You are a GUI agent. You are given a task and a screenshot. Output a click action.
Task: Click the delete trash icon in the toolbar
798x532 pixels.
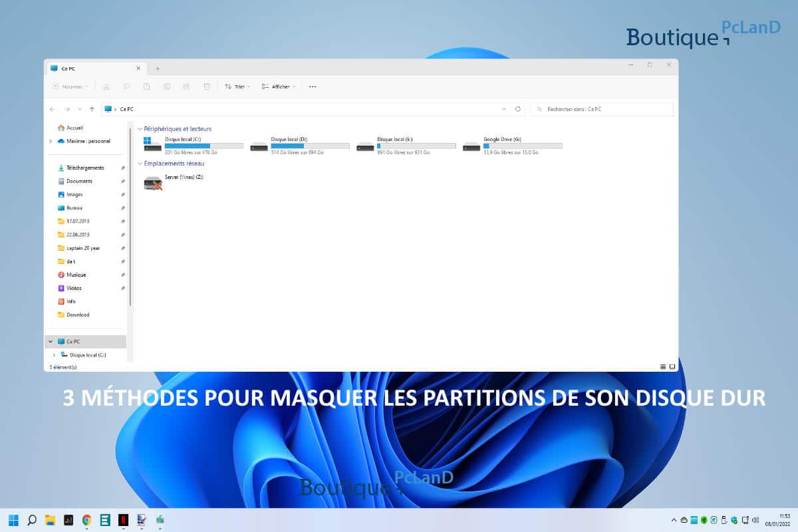(x=207, y=86)
